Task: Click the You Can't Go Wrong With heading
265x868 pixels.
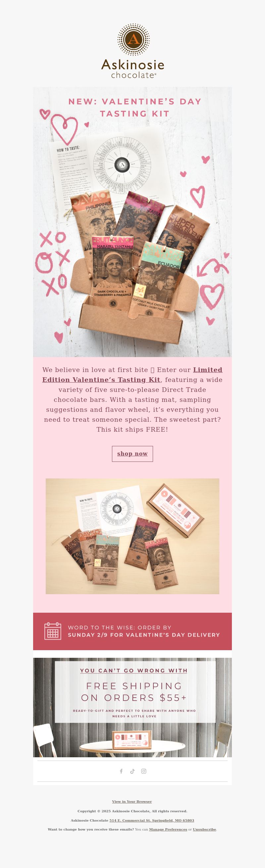Action: pos(134,670)
